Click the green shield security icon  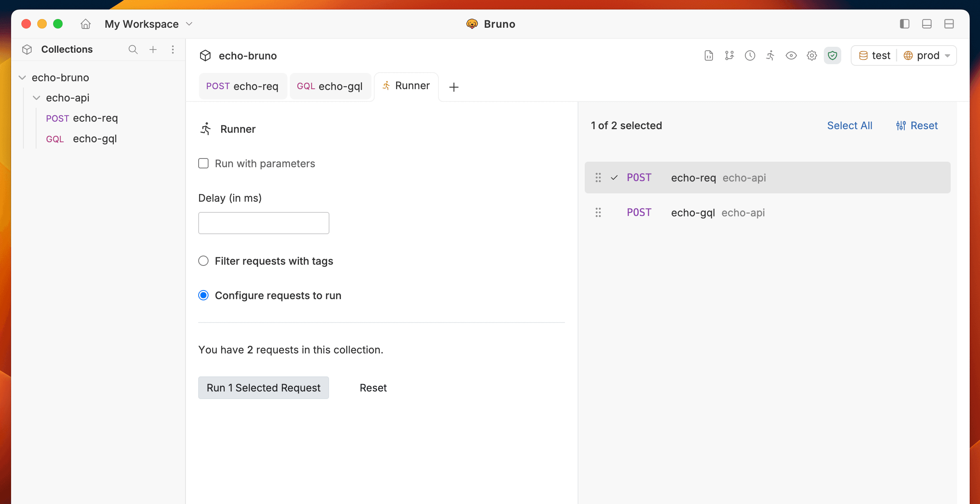point(832,55)
